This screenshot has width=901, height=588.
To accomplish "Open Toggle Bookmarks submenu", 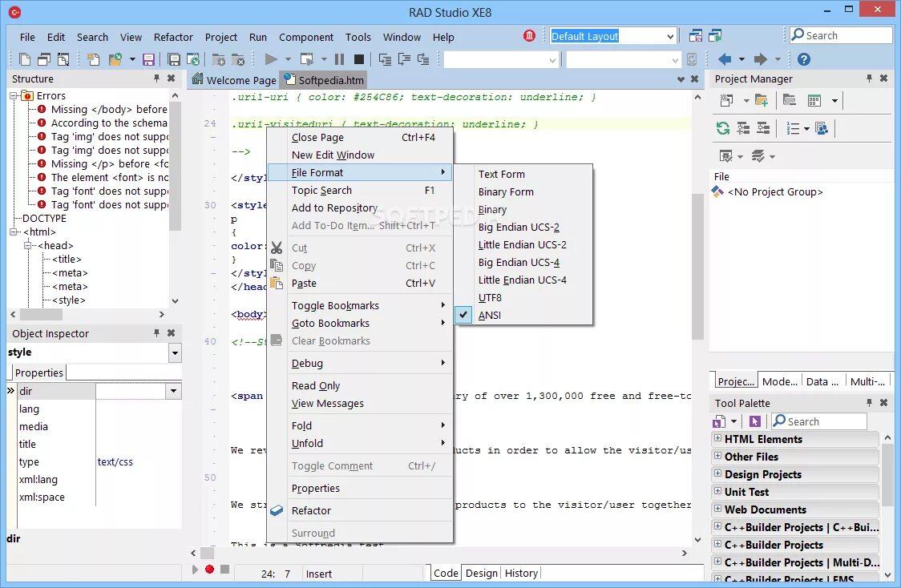I will tap(360, 305).
